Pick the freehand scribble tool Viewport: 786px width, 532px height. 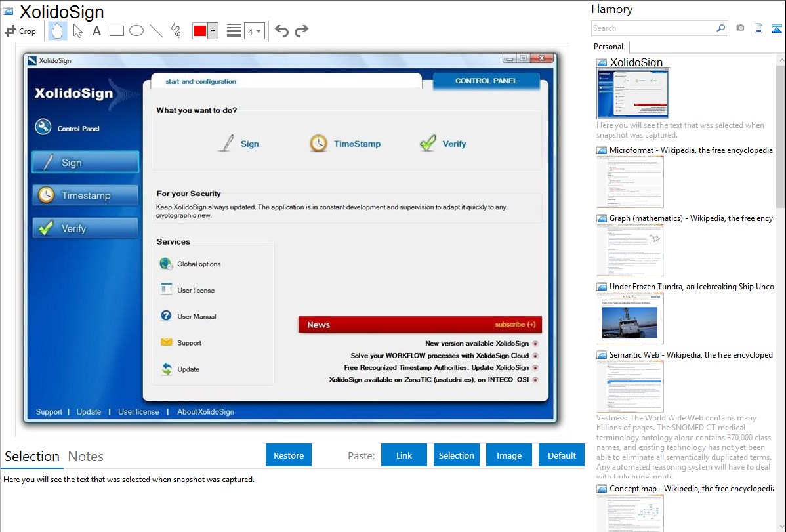176,31
